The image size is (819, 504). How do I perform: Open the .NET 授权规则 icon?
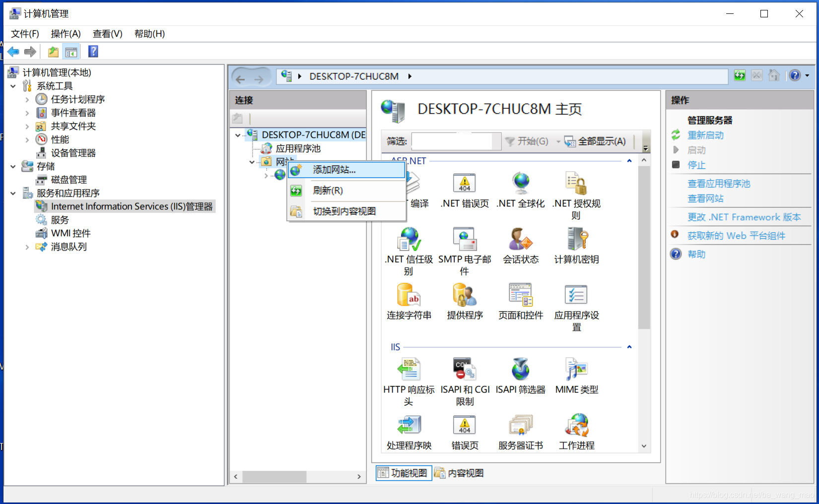tap(576, 183)
